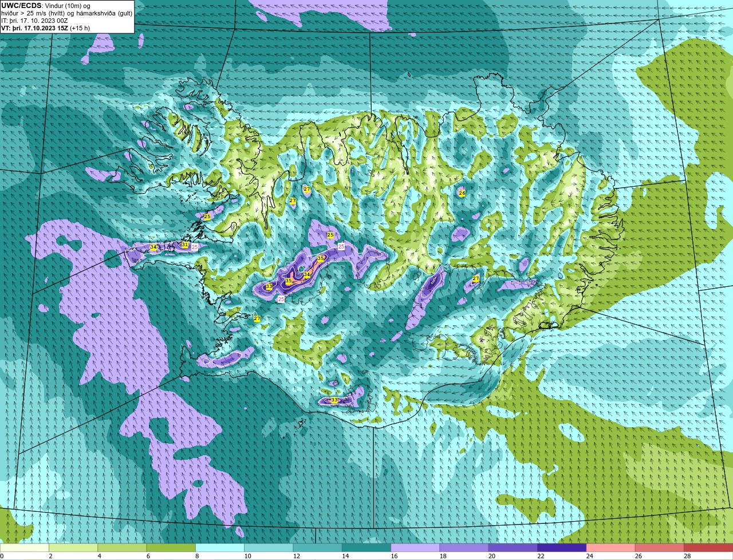Click the legend scale label "8"
Screen dimensions: 733x560
point(197,556)
